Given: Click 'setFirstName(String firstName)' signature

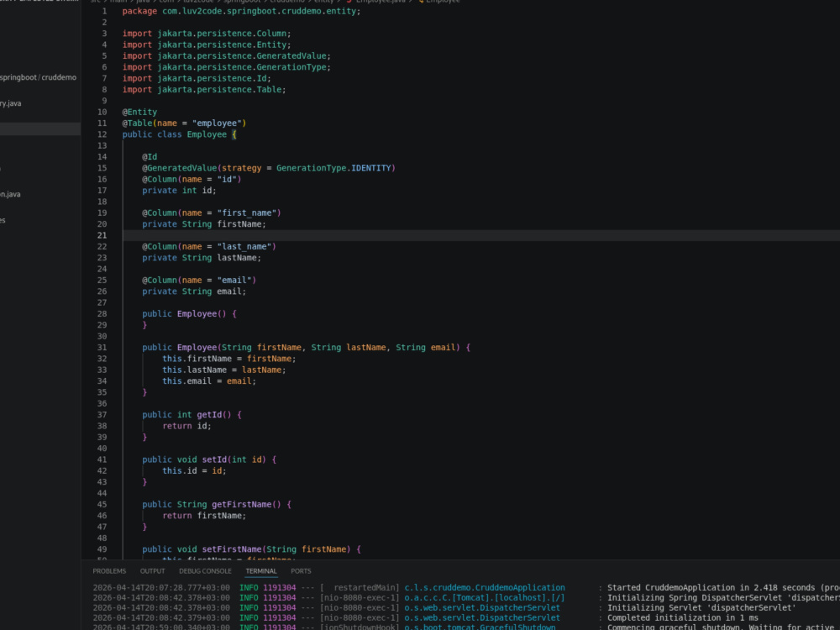Looking at the screenshot, I should point(276,549).
